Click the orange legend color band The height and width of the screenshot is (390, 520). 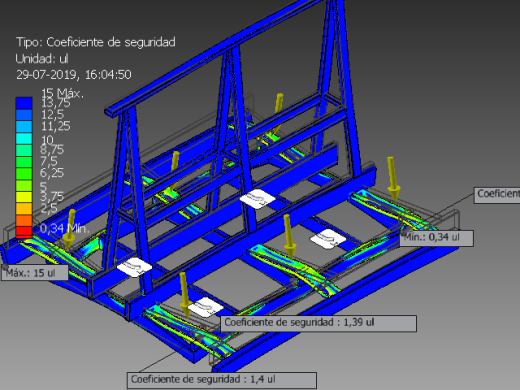coord(24,220)
